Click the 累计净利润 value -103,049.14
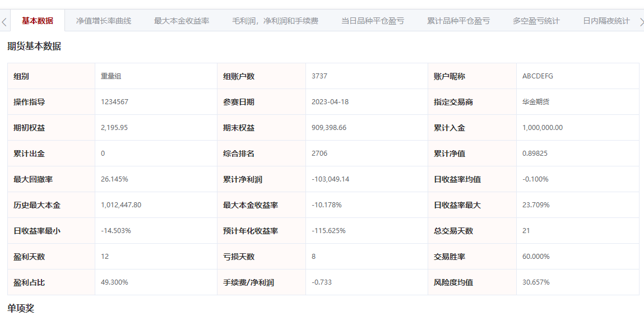644x316 pixels. click(331, 179)
